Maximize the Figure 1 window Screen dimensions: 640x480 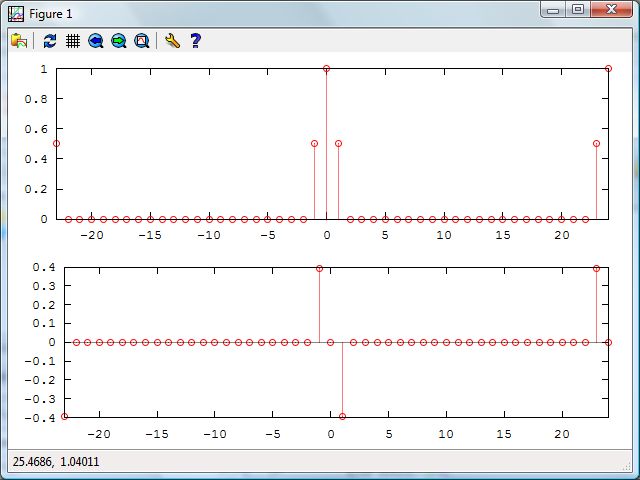578,10
